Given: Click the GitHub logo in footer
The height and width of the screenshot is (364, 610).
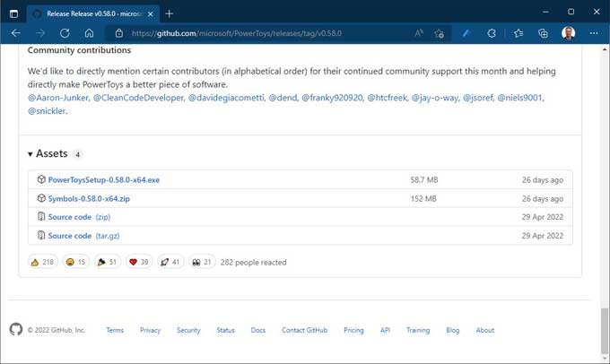Looking at the screenshot, I should click(16, 329).
